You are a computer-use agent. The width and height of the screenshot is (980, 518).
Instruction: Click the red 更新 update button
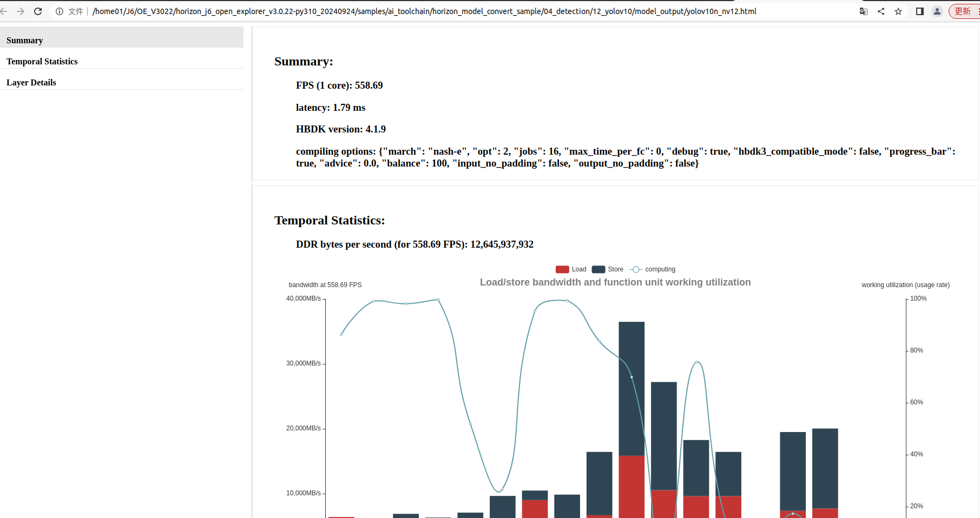[963, 11]
